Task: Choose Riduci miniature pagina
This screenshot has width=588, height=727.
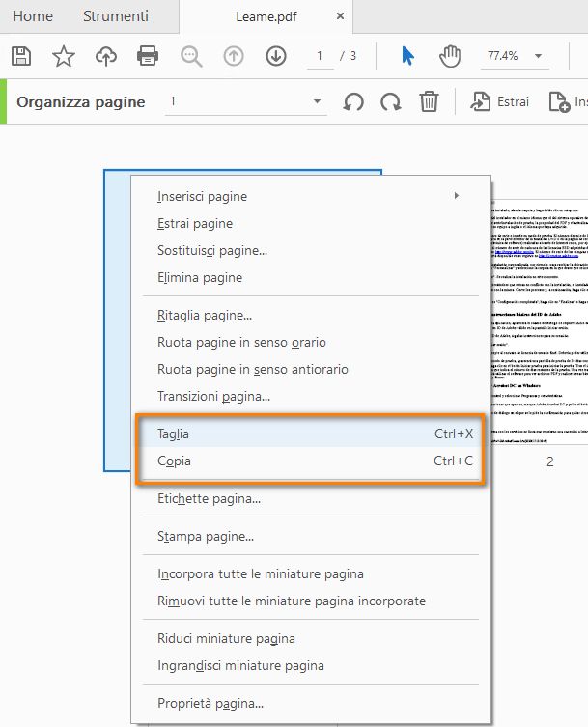Action: click(311, 638)
